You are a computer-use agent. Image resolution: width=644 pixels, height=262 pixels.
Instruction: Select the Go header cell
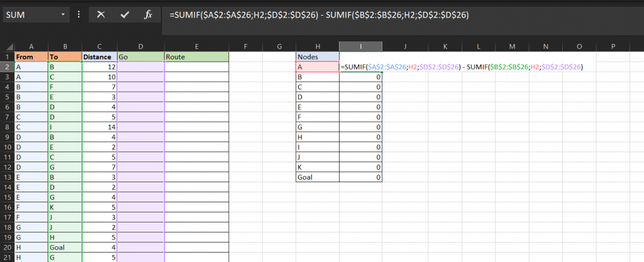click(140, 57)
